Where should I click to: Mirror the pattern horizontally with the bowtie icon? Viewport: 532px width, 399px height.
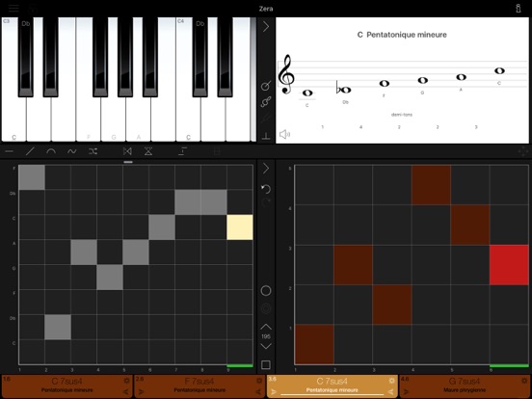[127, 151]
